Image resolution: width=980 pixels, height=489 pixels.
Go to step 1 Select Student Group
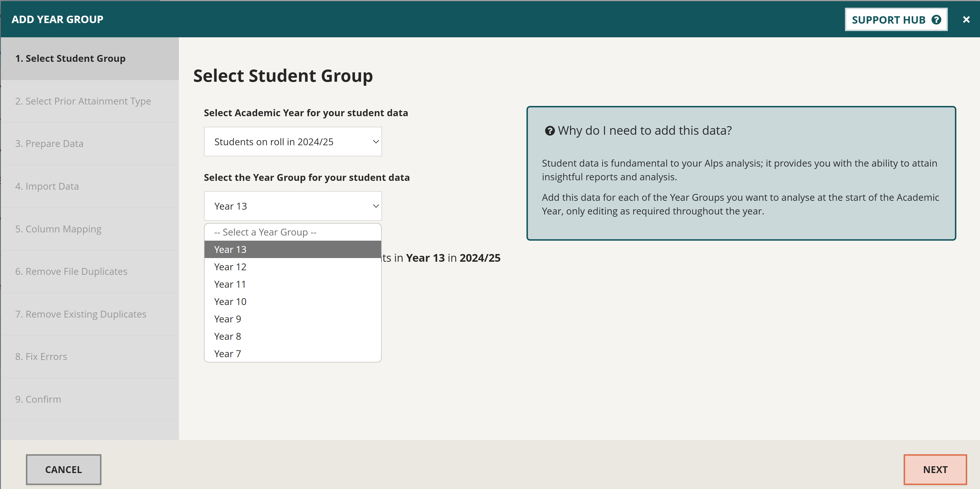pos(90,59)
